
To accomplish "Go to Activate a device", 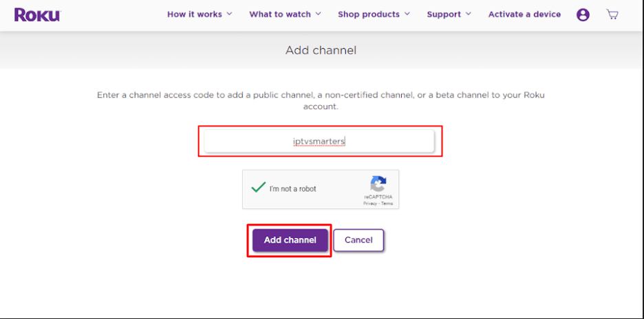I will coord(524,14).
